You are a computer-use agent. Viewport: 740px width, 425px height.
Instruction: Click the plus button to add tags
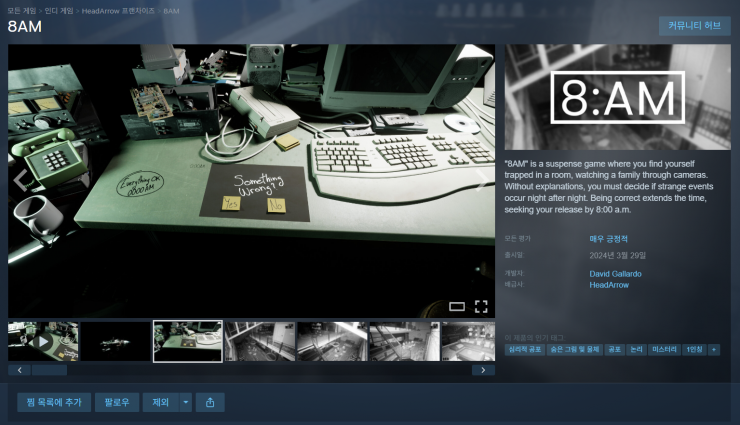click(x=713, y=350)
